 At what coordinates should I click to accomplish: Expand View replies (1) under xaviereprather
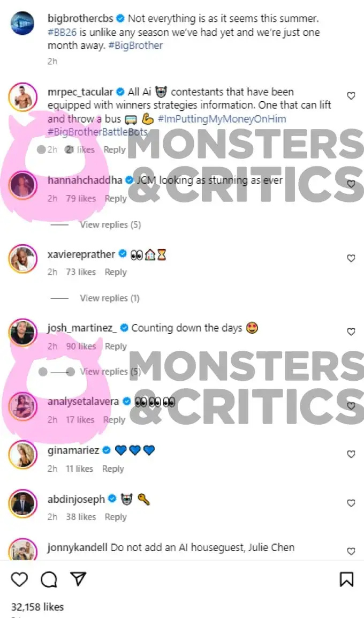[x=110, y=298]
